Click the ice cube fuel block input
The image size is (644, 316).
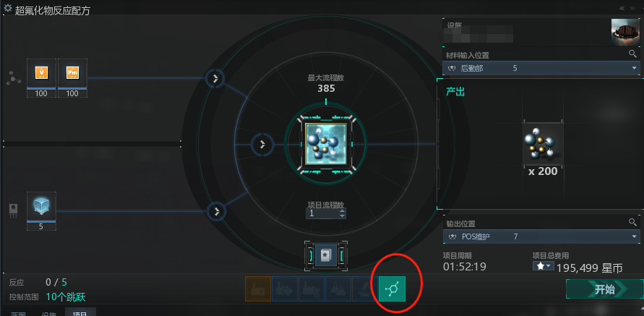41,205
